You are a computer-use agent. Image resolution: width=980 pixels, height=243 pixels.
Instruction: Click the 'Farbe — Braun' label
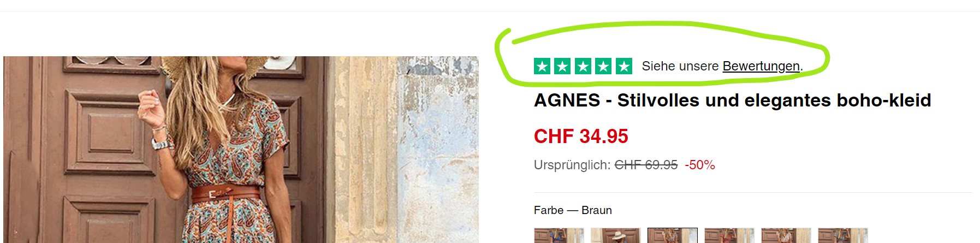(x=573, y=210)
